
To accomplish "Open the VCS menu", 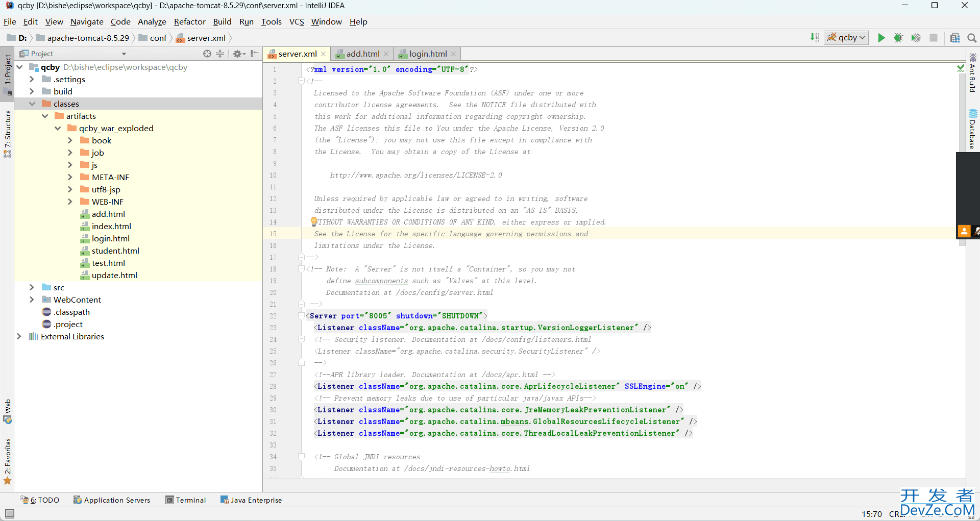I will [297, 21].
